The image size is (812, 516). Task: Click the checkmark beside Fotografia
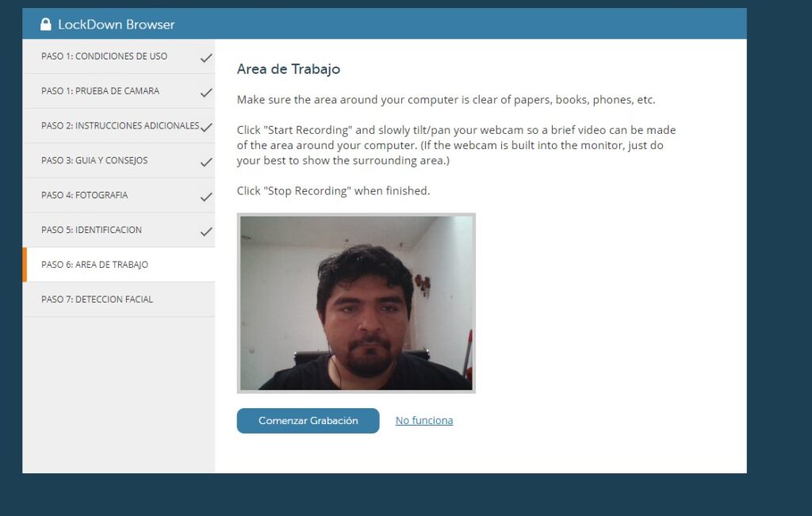click(206, 197)
